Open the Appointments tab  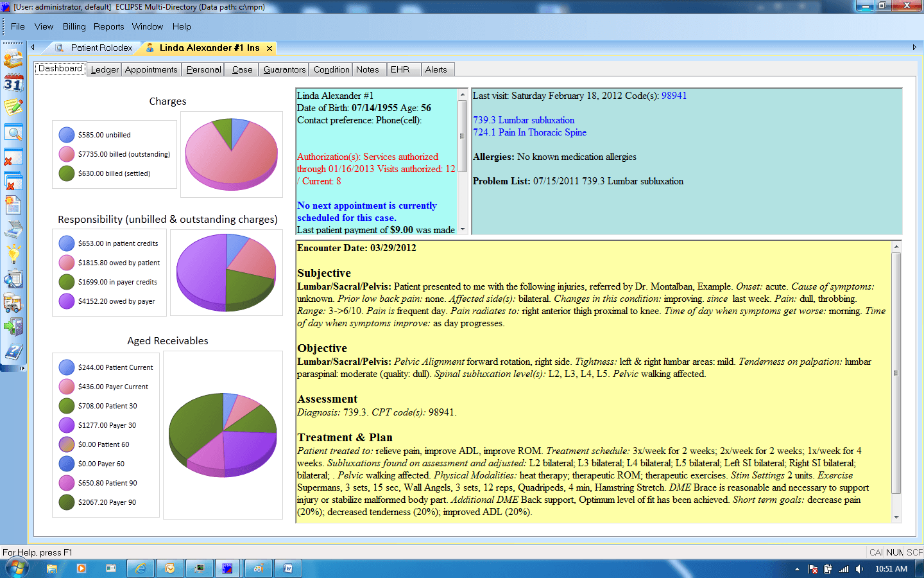tap(151, 69)
